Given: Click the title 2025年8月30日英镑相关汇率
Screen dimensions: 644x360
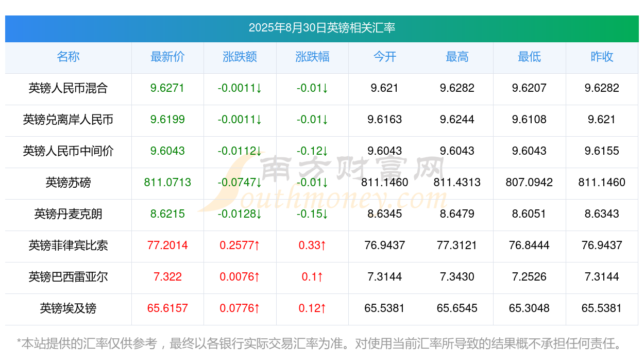Looking at the screenshot, I should coord(322,28).
